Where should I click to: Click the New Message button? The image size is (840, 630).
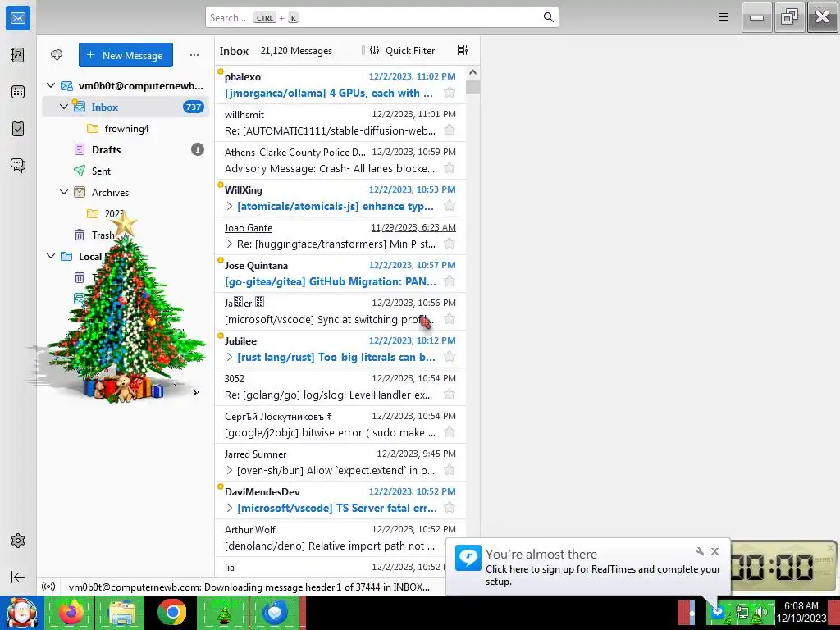[126, 55]
